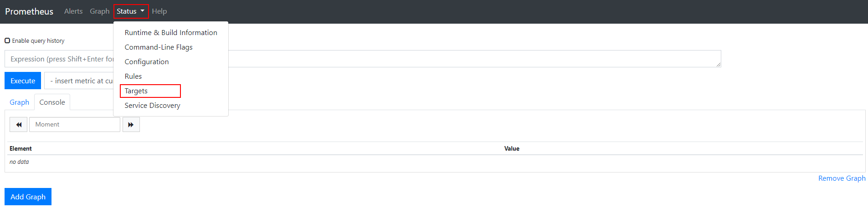Open the Configuration menu item

point(147,62)
